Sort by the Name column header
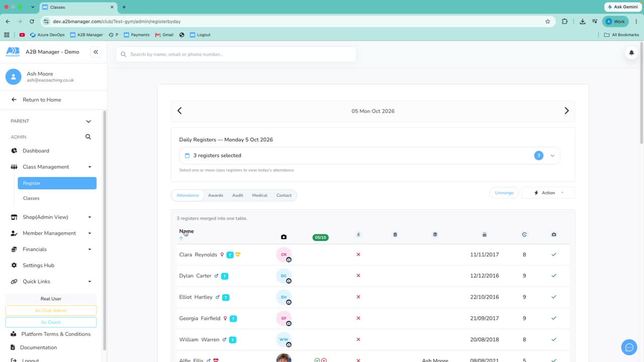Image resolution: width=644 pixels, height=362 pixels. coord(186,231)
